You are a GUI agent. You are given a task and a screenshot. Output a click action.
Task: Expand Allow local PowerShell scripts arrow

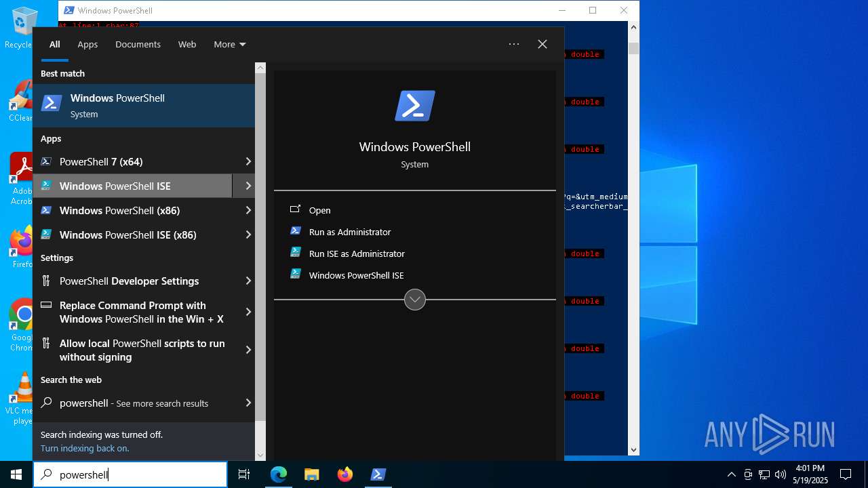point(248,350)
